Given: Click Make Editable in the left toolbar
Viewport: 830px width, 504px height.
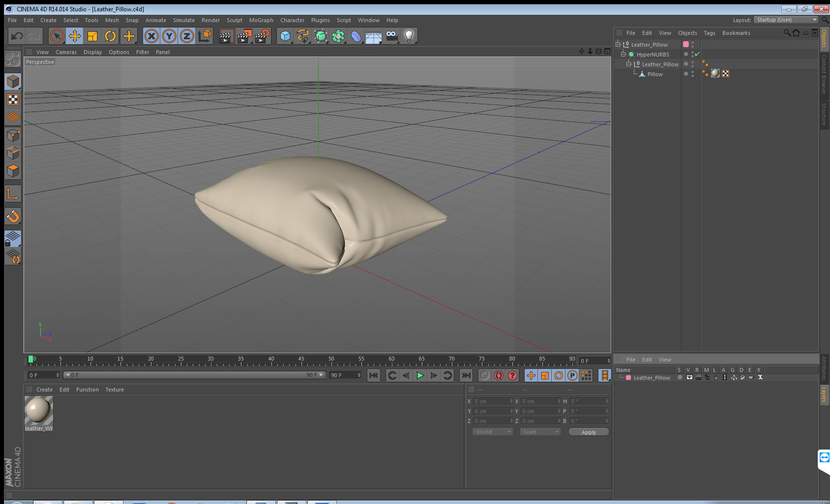Looking at the screenshot, I should [x=13, y=59].
